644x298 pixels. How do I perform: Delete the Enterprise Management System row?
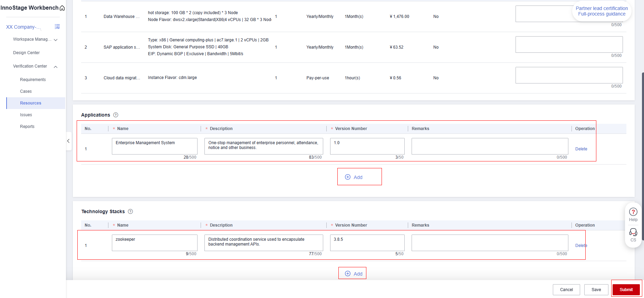[x=581, y=149]
